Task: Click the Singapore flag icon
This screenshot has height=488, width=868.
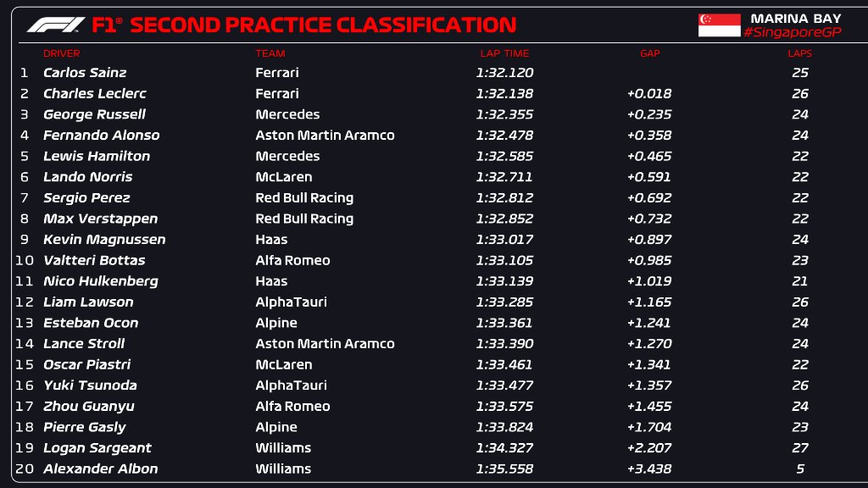Action: [x=719, y=25]
